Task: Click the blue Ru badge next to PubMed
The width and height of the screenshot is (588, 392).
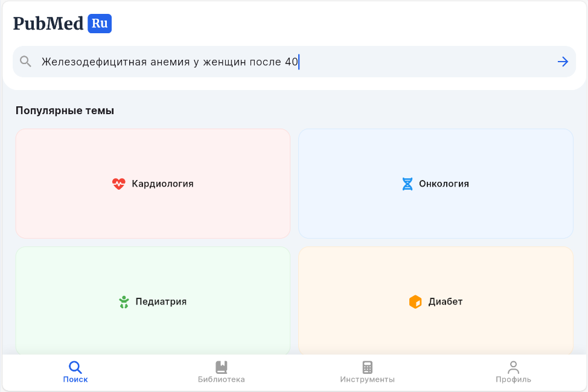Action: click(x=99, y=24)
